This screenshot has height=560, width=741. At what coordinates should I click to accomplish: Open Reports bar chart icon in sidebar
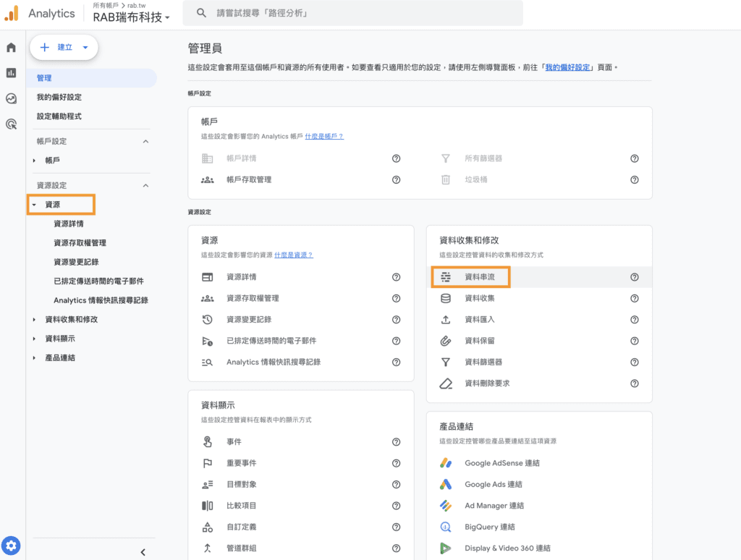11,72
